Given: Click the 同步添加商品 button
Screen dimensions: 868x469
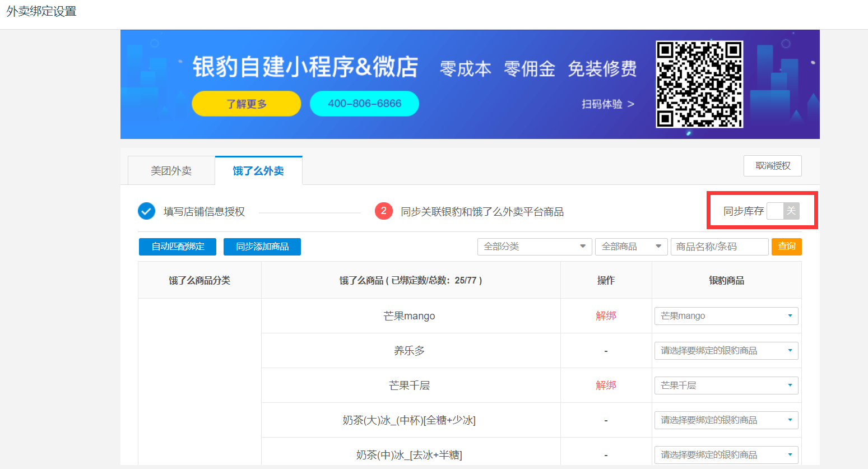Looking at the screenshot, I should pyautogui.click(x=262, y=247).
